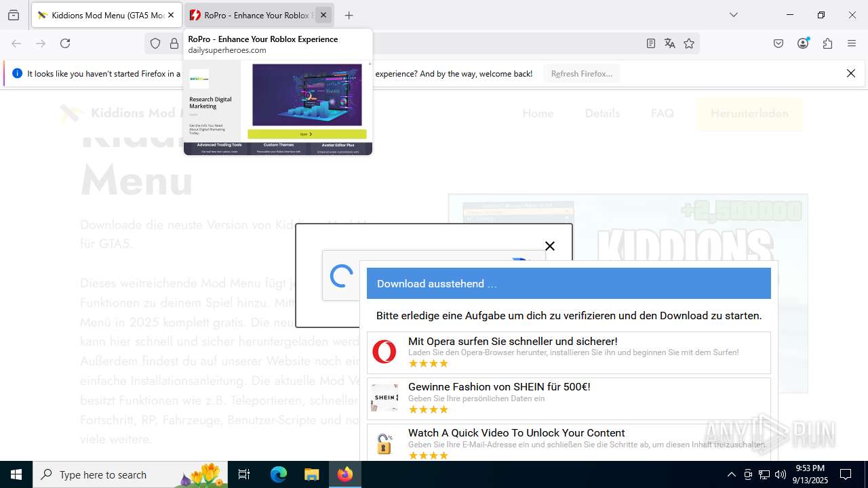Image resolution: width=868 pixels, height=488 pixels.
Task: Click the Opera logo icon
Action: pos(384,352)
